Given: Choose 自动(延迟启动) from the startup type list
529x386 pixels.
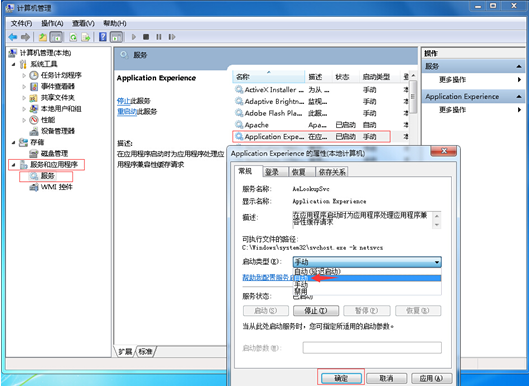Looking at the screenshot, I should coord(367,271).
